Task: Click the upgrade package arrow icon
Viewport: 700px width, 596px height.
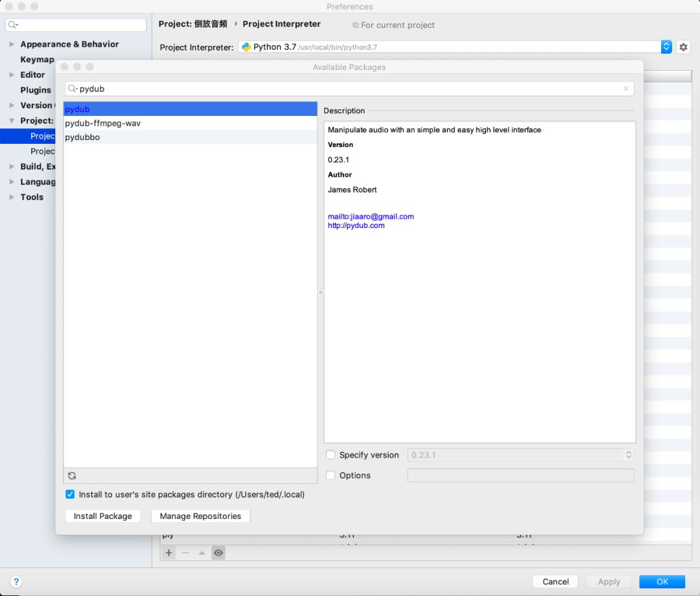Action: coord(202,553)
